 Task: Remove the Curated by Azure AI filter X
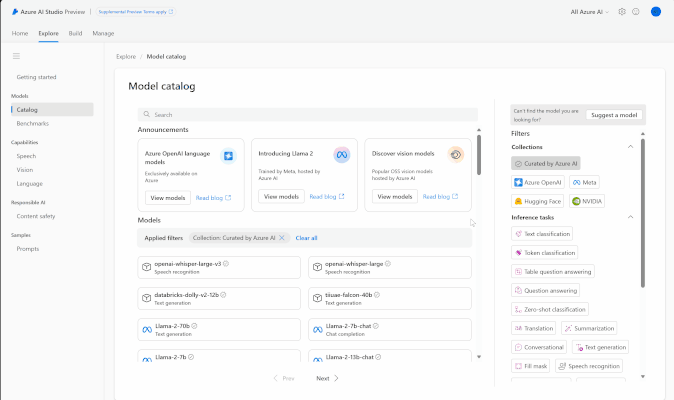pyautogui.click(x=282, y=238)
